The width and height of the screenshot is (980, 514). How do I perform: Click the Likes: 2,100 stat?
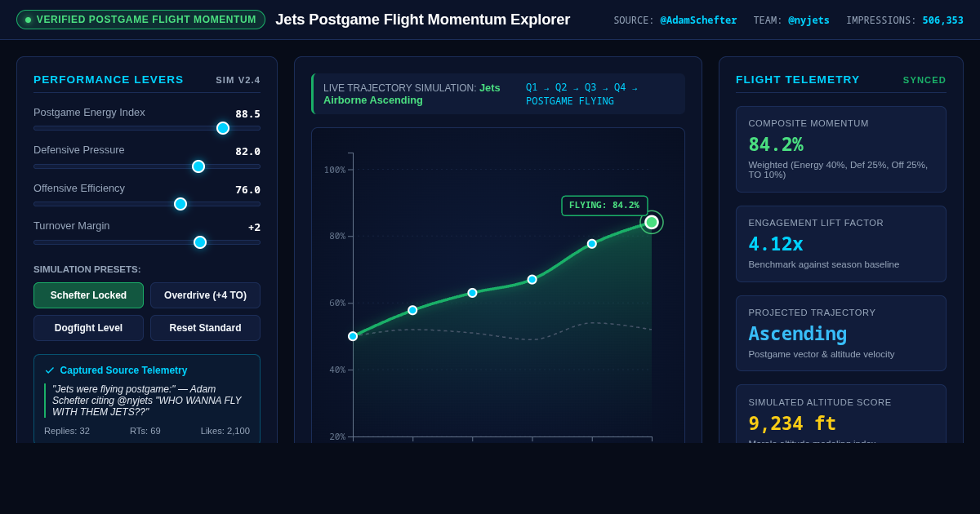pyautogui.click(x=225, y=431)
